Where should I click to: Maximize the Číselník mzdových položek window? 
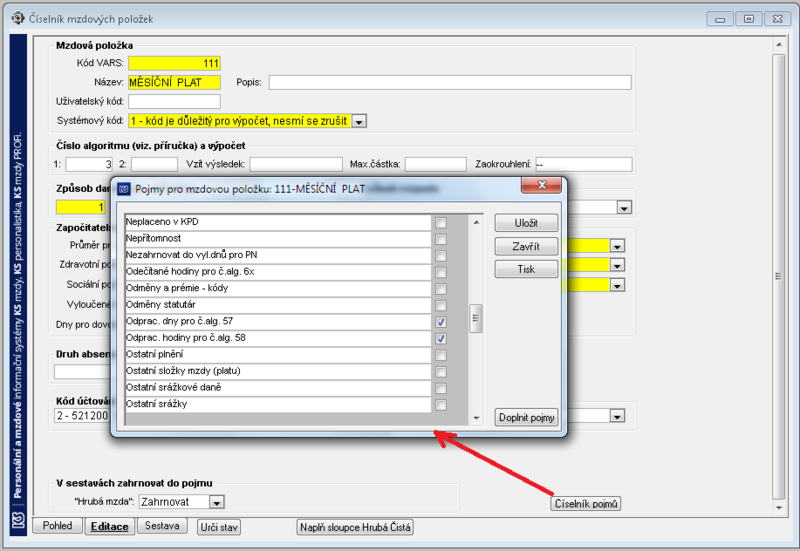748,19
